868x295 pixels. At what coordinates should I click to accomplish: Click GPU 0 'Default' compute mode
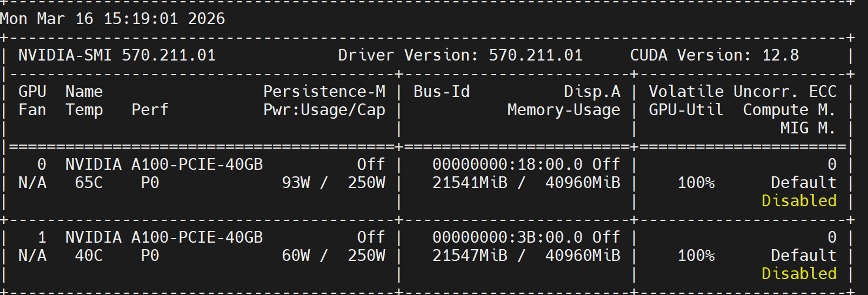[804, 183]
